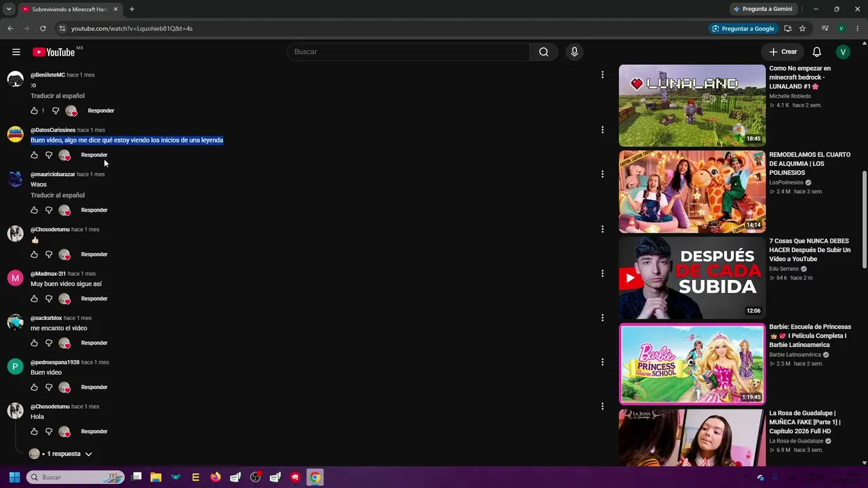Open the LUNALAND video thumbnail
This screenshot has width=868, height=488.
tap(692, 106)
